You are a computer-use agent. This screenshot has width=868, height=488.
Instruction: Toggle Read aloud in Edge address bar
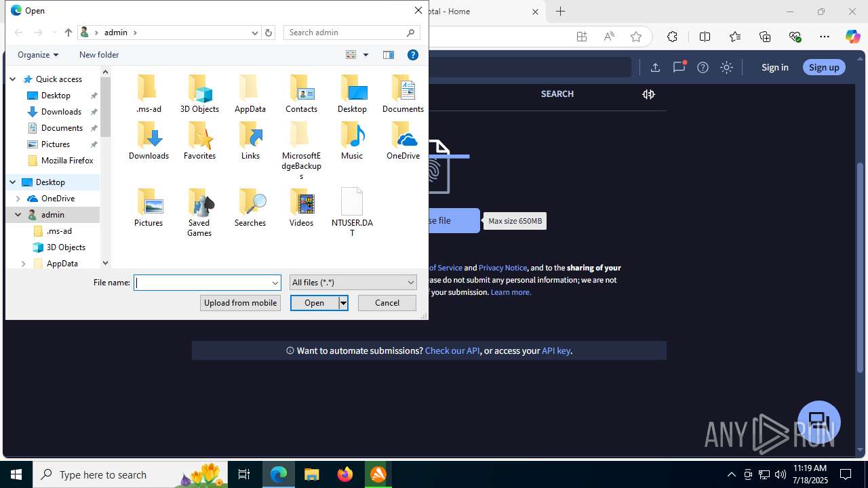[x=609, y=37]
